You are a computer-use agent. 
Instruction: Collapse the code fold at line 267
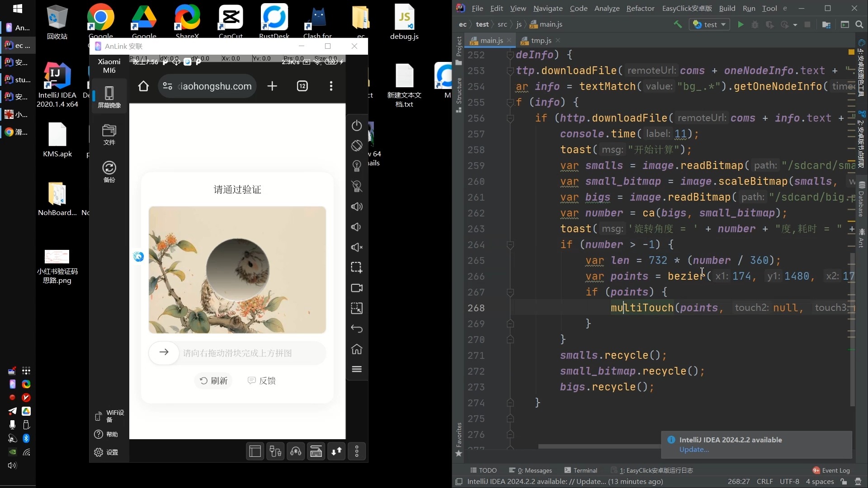pyautogui.click(x=510, y=292)
